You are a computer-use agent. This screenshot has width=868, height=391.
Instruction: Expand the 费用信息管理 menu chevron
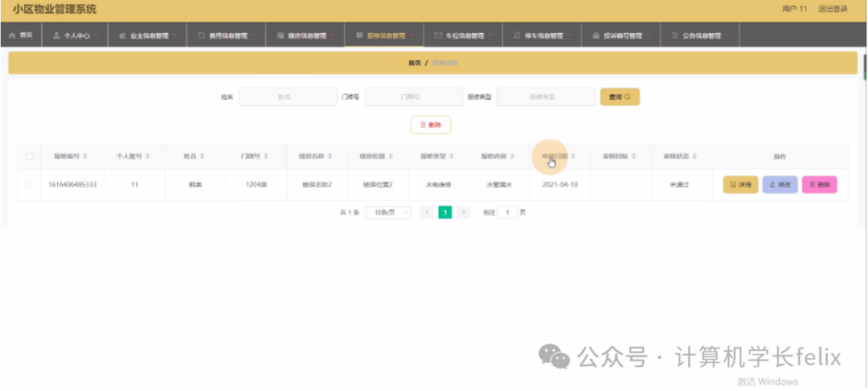(x=254, y=35)
